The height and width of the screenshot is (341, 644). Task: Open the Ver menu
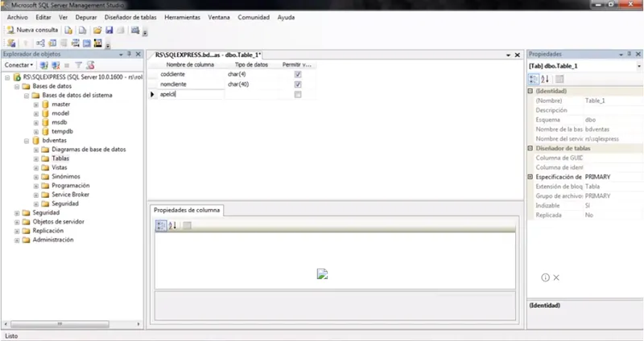coord(63,17)
